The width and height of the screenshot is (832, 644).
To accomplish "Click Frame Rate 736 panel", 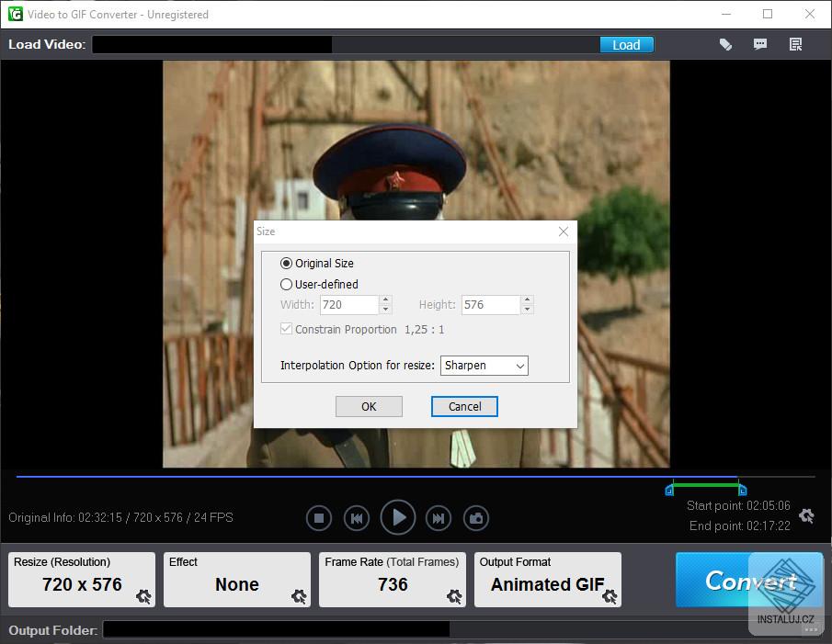I will coord(393,580).
